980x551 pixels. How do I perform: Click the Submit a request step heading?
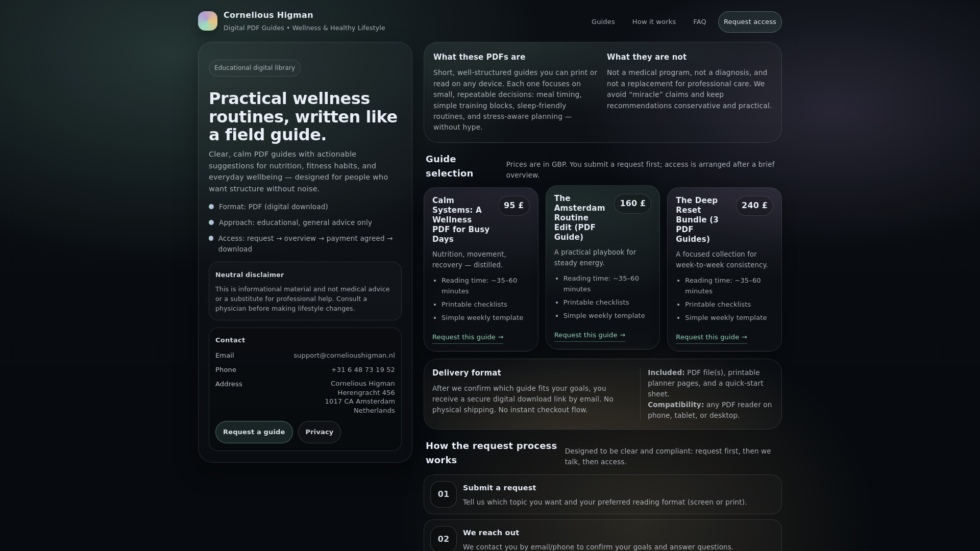coord(499,488)
